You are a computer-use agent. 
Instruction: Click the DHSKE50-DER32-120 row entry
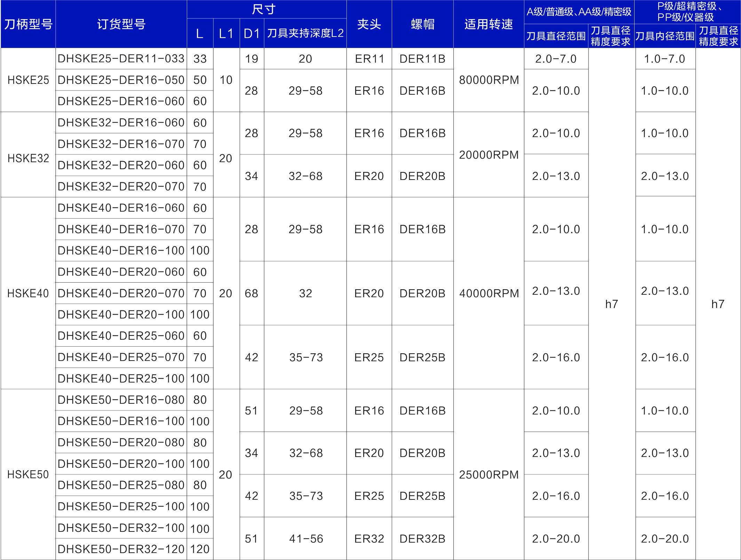(121, 549)
